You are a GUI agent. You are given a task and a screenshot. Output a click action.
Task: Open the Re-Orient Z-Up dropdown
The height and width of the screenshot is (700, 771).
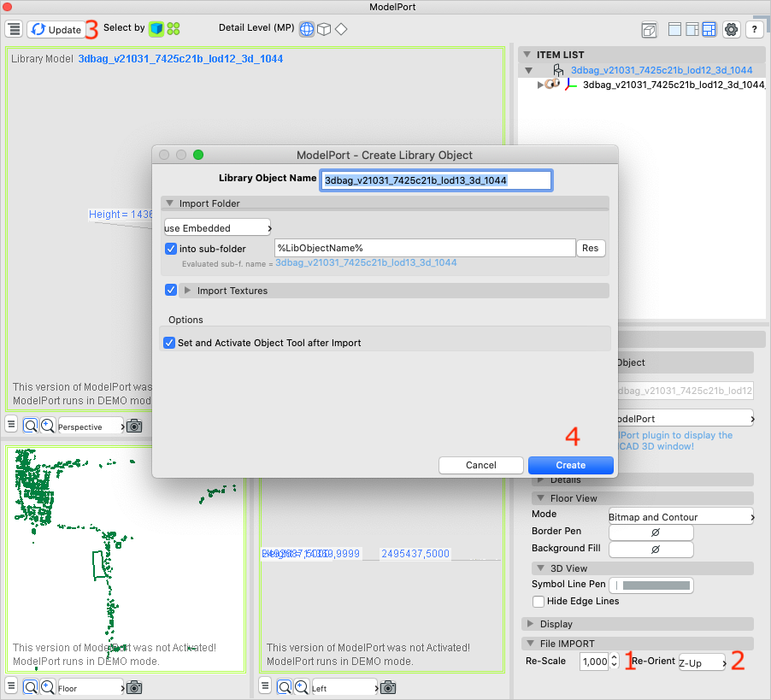point(702,662)
